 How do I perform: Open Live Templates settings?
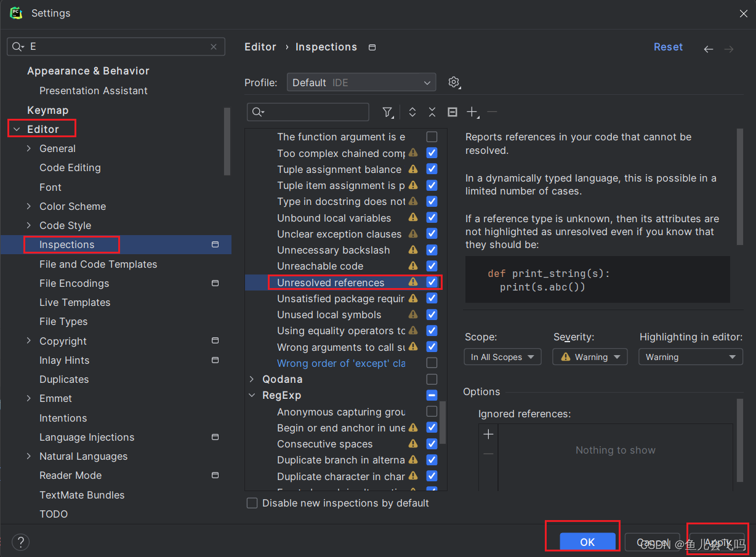pyautogui.click(x=74, y=302)
